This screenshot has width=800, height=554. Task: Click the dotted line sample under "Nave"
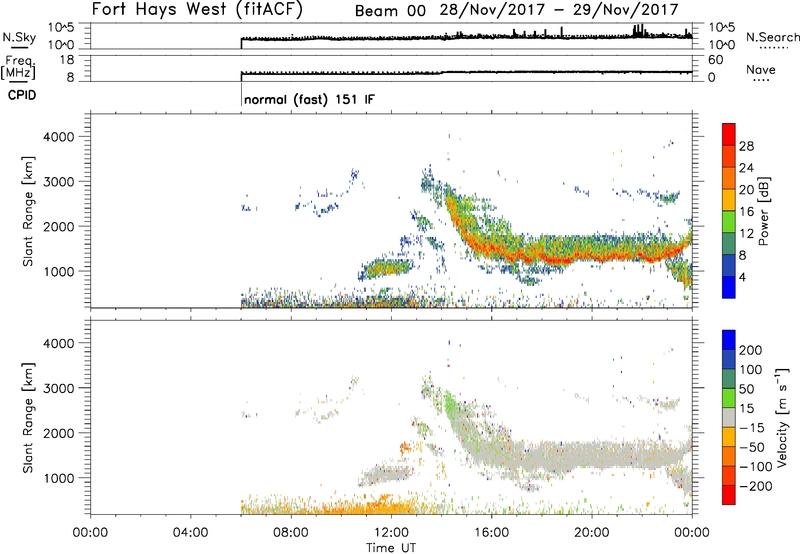click(x=761, y=80)
